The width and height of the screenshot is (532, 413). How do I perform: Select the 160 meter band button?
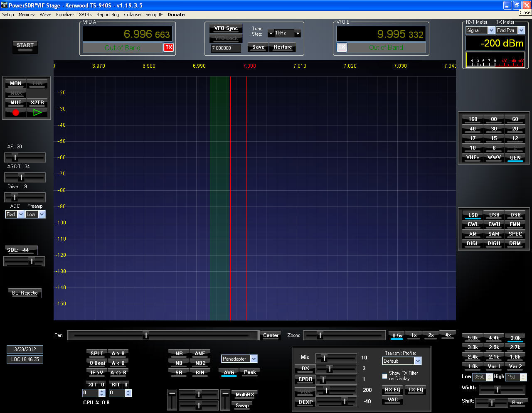tap(473, 120)
